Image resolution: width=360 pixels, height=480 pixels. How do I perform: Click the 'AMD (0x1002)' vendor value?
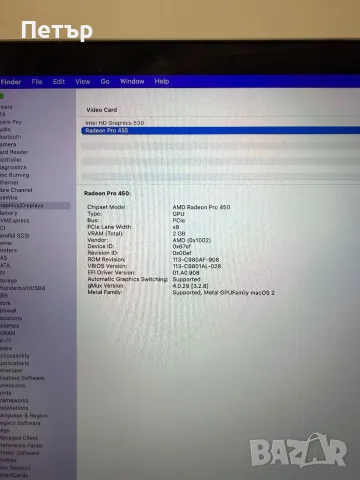tap(192, 240)
